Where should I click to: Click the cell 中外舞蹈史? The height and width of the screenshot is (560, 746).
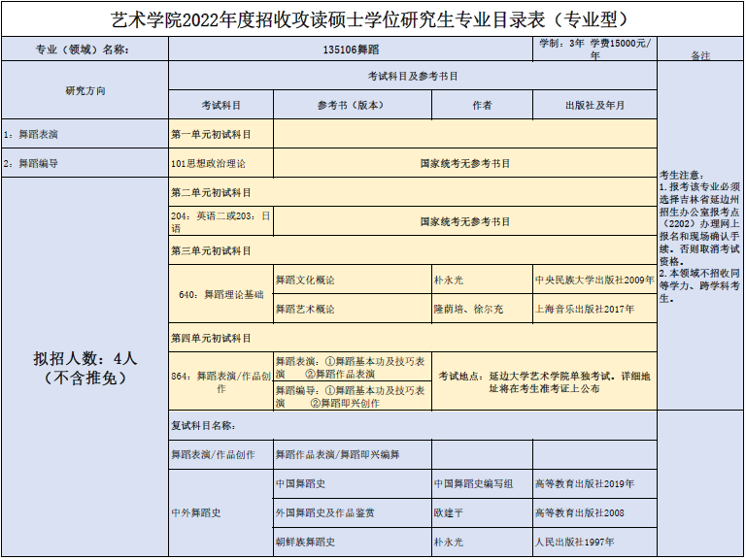tap(220, 512)
